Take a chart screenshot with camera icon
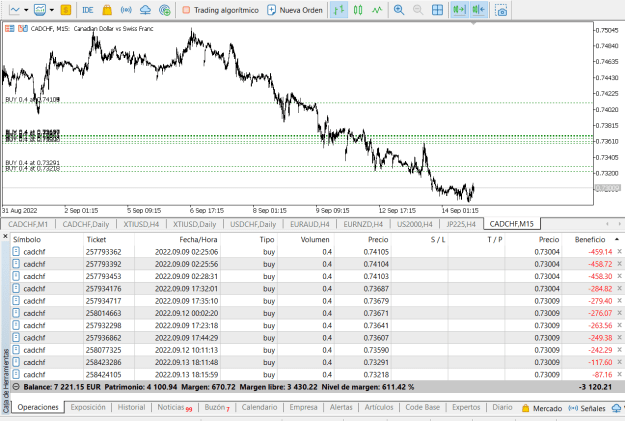Viewport: 625px width, 421px height. (x=501, y=10)
